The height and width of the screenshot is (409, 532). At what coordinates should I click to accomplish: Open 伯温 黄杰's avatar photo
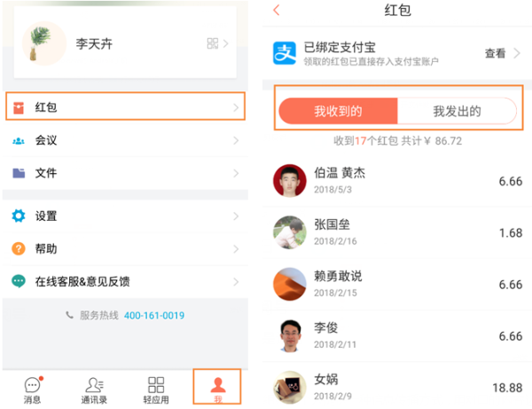290,181
